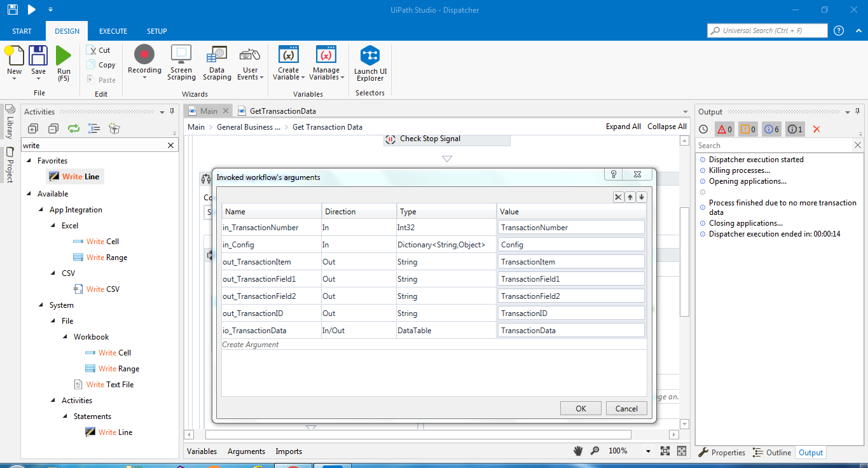Clear the Output panel with the red X
The height and width of the screenshot is (468, 868).
click(x=816, y=129)
